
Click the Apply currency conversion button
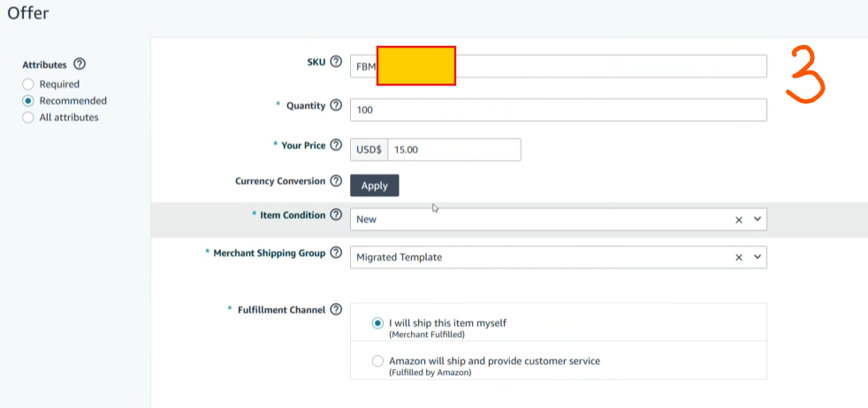tap(375, 185)
